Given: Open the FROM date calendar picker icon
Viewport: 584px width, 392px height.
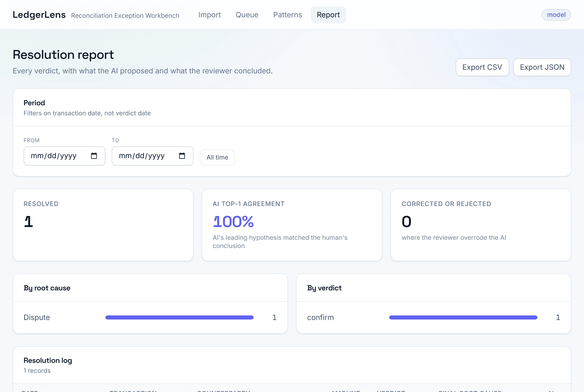Looking at the screenshot, I should pos(94,156).
